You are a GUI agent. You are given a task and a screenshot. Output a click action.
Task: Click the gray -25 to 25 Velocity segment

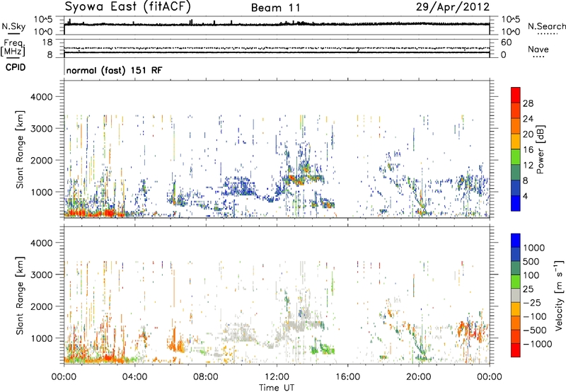point(516,295)
